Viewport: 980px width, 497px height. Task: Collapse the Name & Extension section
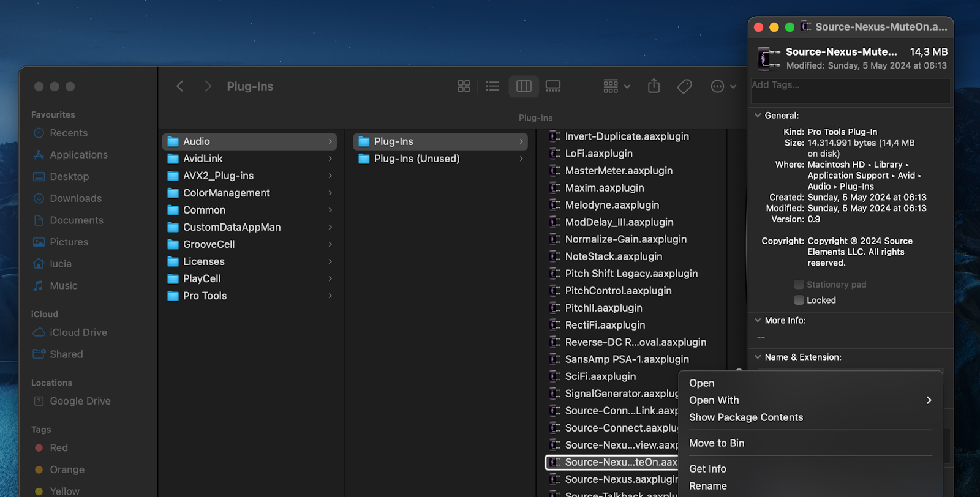758,357
